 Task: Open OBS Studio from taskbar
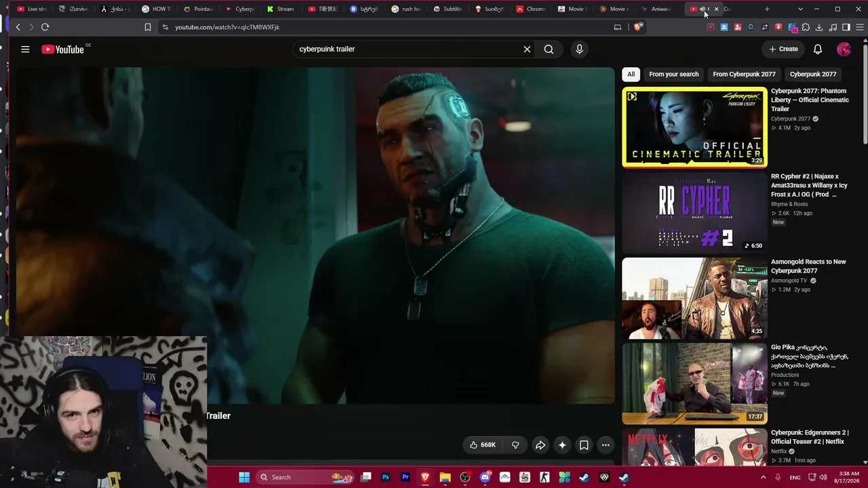465,477
